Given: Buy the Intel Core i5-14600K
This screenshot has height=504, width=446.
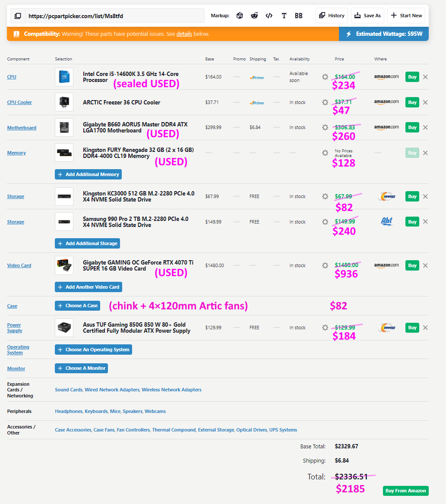Looking at the screenshot, I should pyautogui.click(x=412, y=77).
